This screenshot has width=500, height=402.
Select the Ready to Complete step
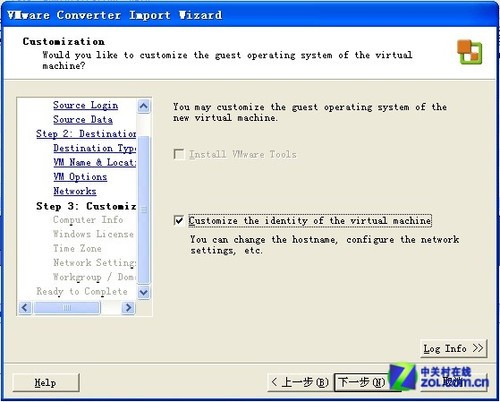(82, 292)
